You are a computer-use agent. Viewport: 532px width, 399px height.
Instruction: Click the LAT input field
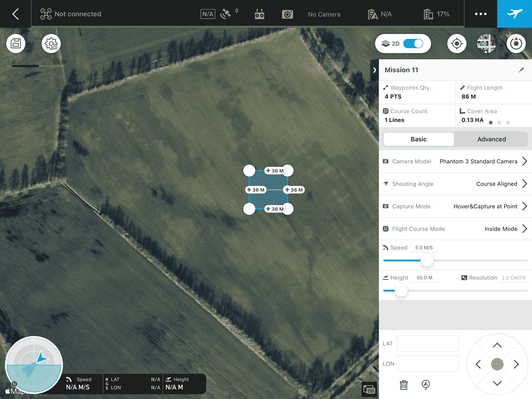[x=427, y=344]
